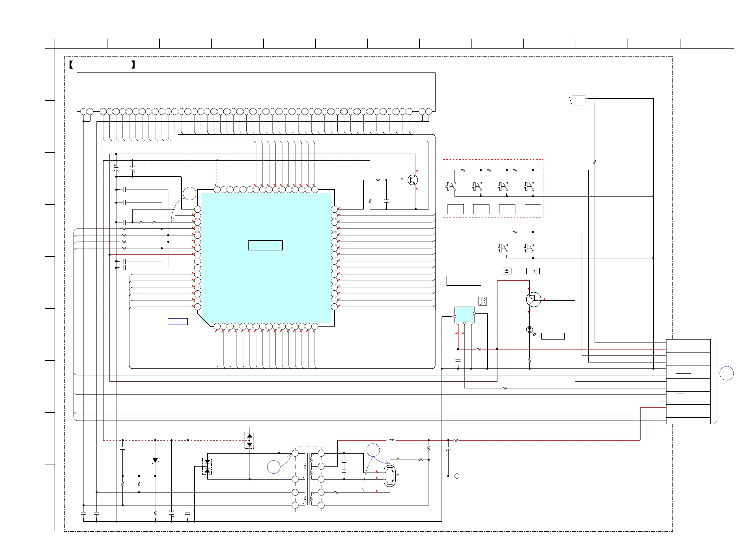The image size is (745, 560).
Task: Select rightmost push switch in red dashed box
Action: pyautogui.click(x=529, y=187)
